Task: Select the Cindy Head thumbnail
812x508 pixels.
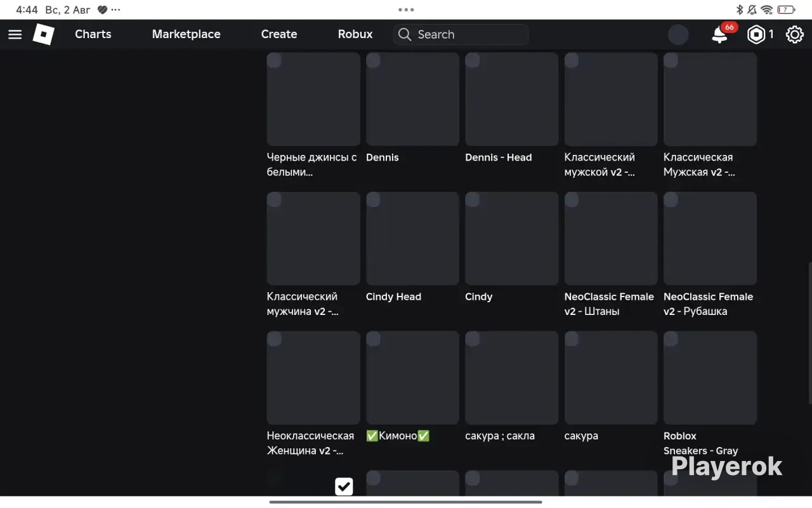Action: click(412, 239)
